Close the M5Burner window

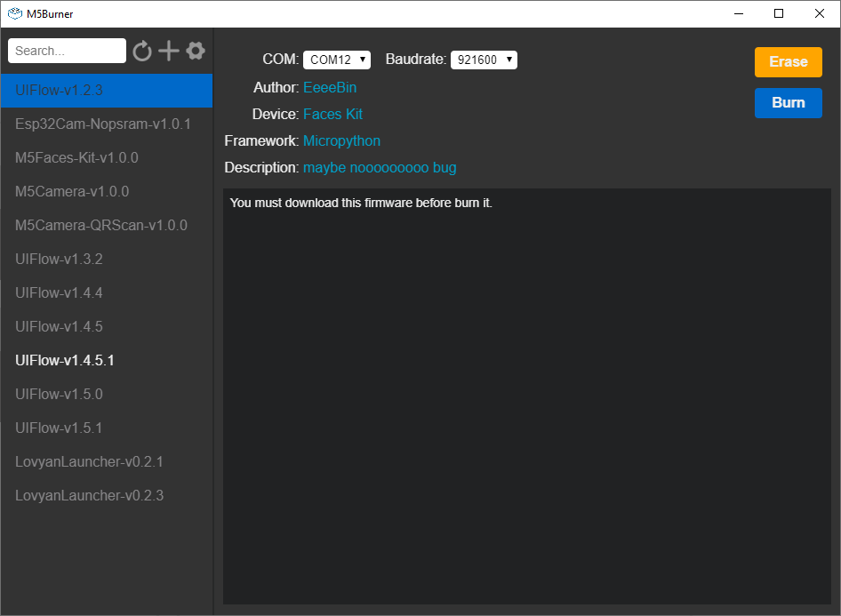pyautogui.click(x=820, y=13)
